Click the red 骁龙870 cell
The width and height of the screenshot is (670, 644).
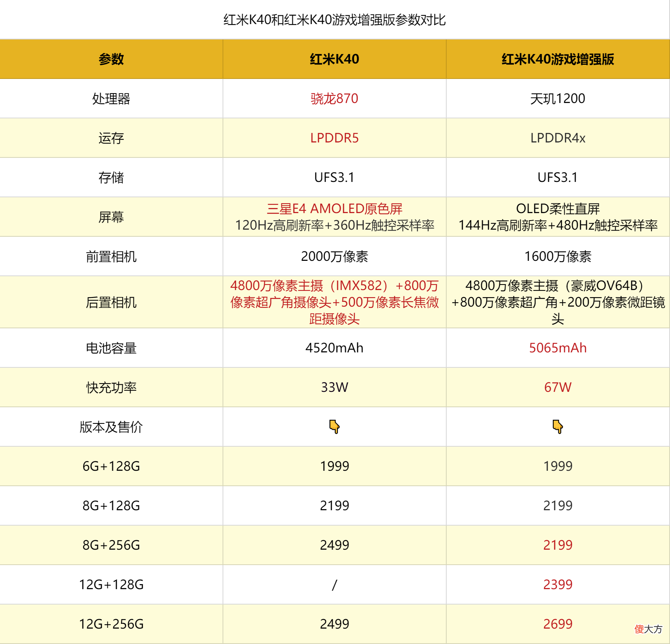(x=334, y=99)
